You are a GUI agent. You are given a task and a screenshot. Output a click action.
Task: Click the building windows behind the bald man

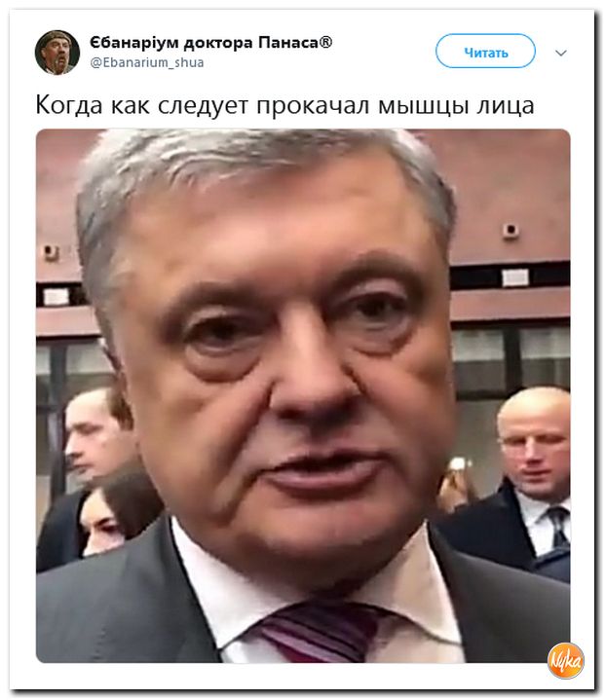[x=511, y=355]
